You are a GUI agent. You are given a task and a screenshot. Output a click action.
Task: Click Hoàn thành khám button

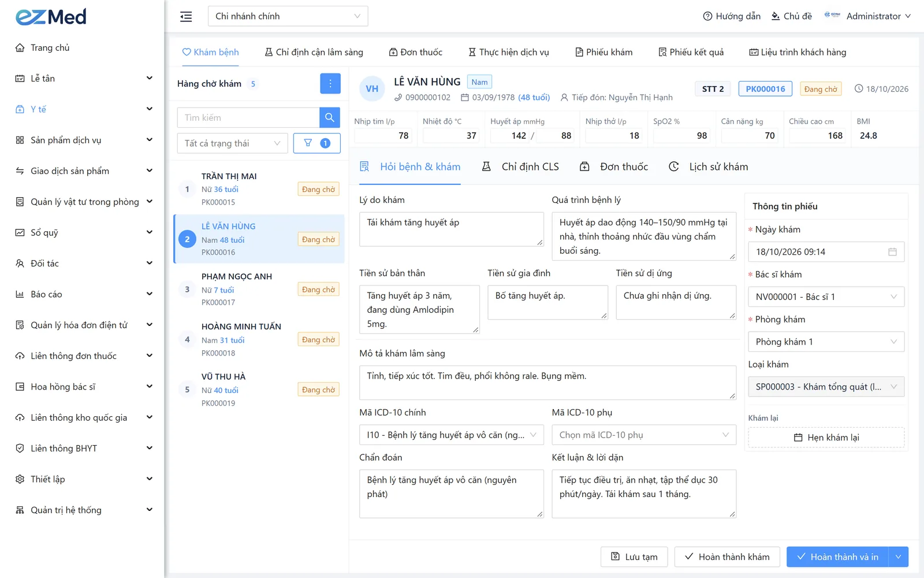pos(727,557)
